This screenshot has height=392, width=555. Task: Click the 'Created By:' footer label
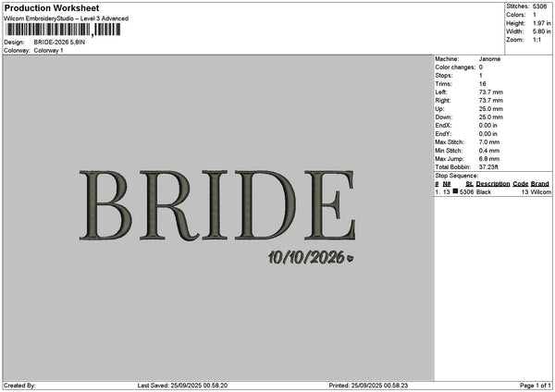click(x=19, y=386)
